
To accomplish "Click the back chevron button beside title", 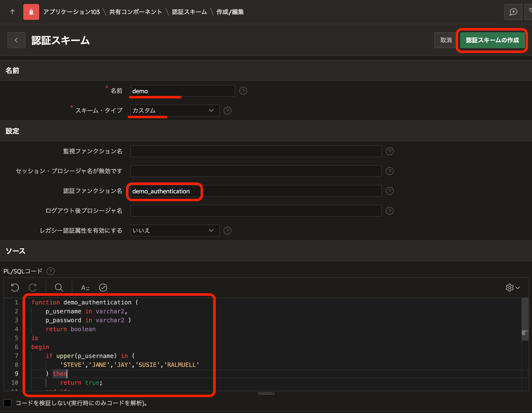I will click(x=16, y=40).
